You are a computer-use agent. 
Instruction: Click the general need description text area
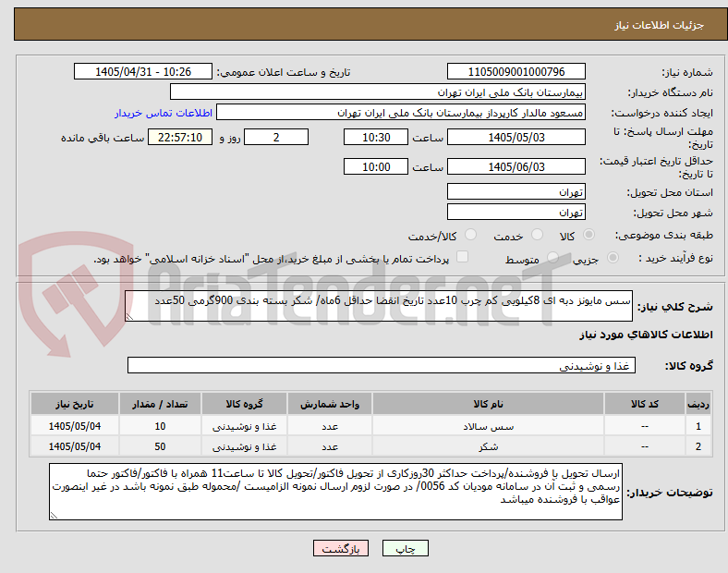tap(379, 306)
